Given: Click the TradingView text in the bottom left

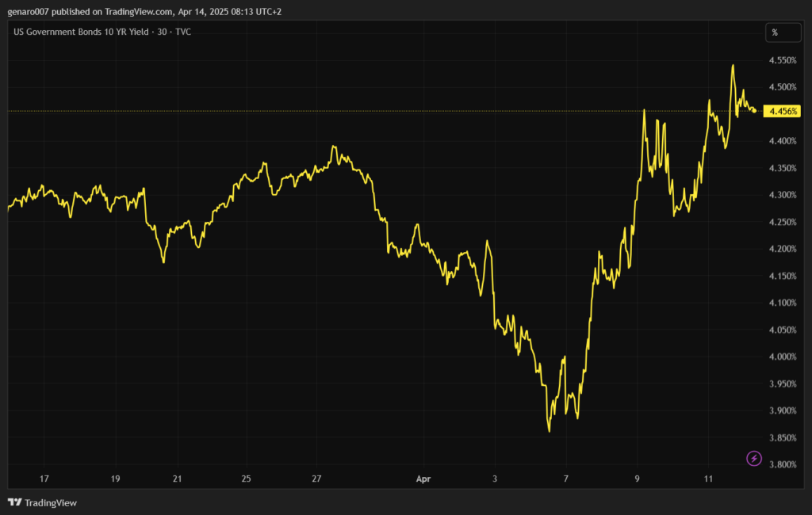Looking at the screenshot, I should click(x=51, y=502).
